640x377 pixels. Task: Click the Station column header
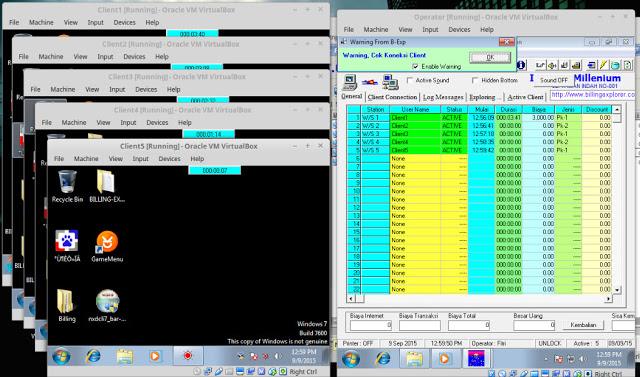pyautogui.click(x=375, y=109)
